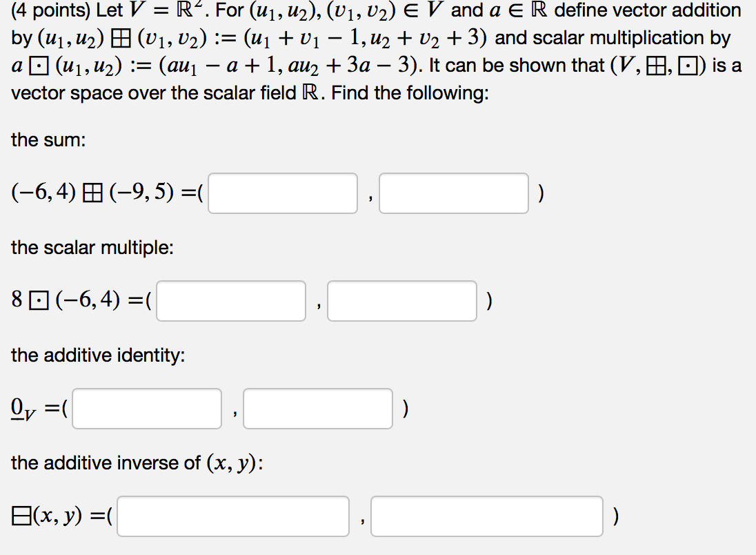
Task: Click the first additive inverse answer box
Action: (x=233, y=516)
